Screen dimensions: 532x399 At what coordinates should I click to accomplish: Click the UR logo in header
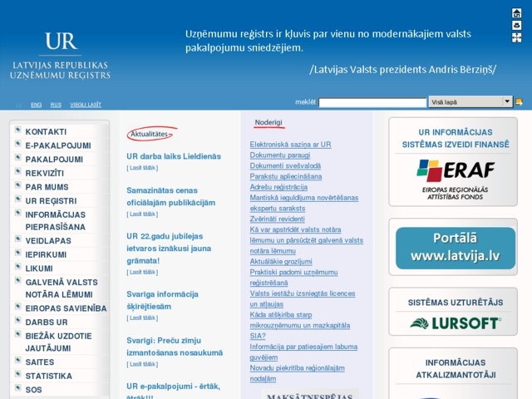click(60, 56)
